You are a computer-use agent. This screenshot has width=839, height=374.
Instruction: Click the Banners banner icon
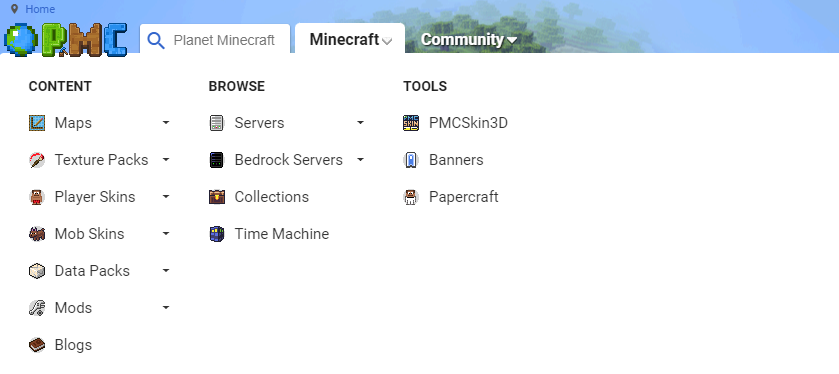point(411,160)
